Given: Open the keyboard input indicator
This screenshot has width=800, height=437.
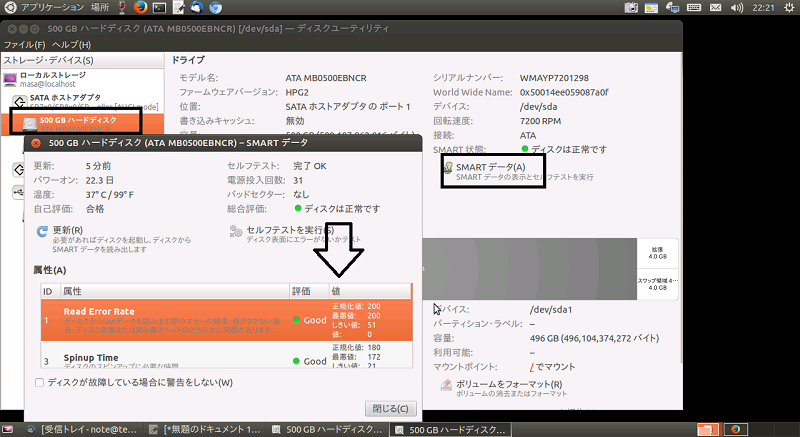Looking at the screenshot, I should tap(693, 8).
